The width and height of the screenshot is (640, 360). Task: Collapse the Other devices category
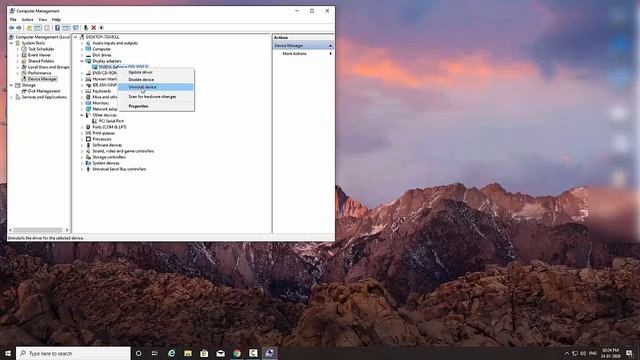click(x=82, y=115)
